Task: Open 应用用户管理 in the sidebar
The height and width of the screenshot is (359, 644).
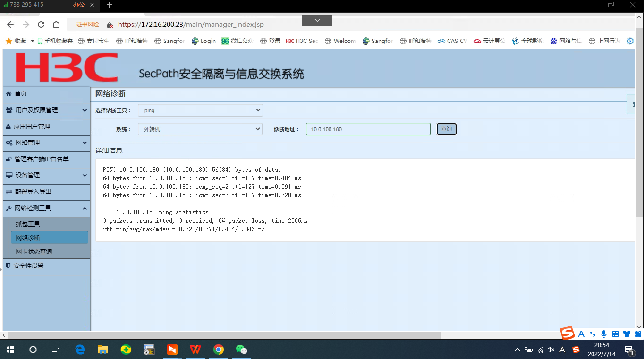Action: pyautogui.click(x=46, y=126)
